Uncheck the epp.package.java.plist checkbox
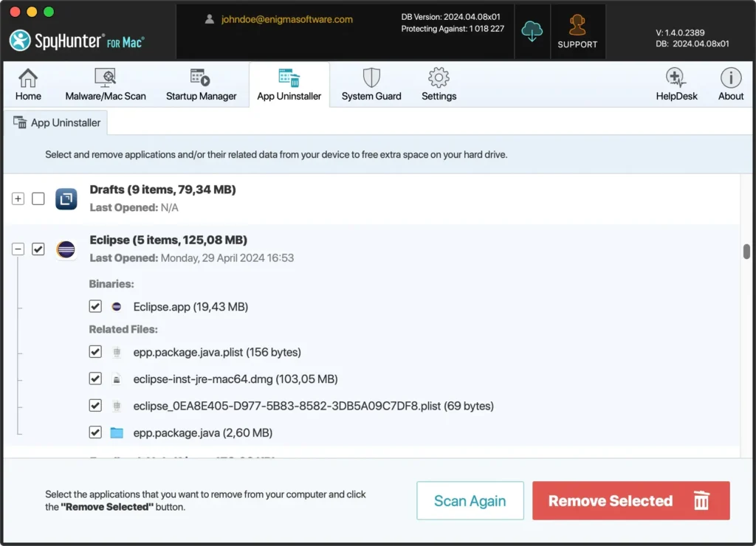Image resolution: width=756 pixels, height=546 pixels. [95, 352]
